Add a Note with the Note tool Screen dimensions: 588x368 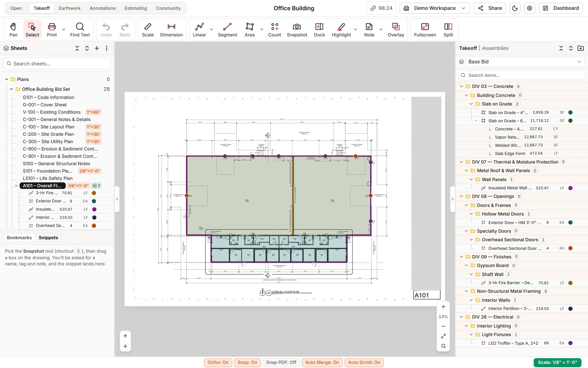click(x=369, y=30)
